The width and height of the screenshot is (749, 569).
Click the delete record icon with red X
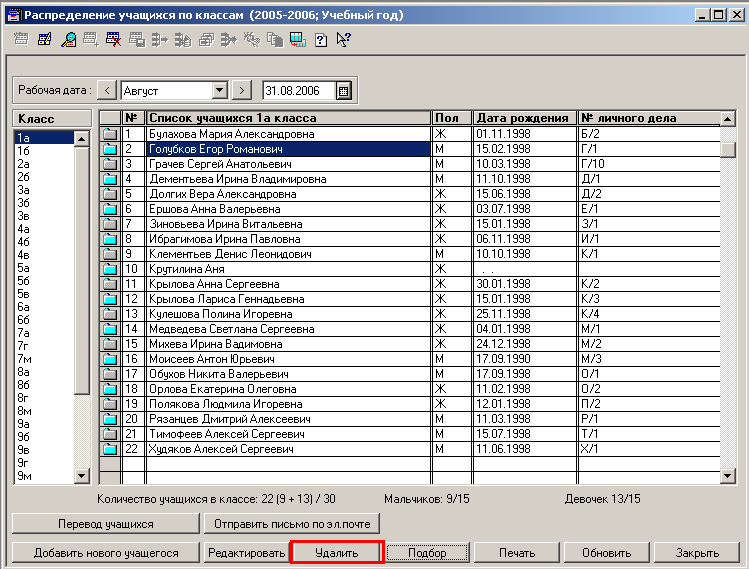[x=114, y=40]
